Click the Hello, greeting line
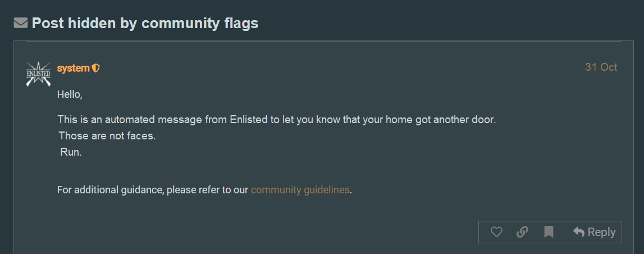 (x=70, y=94)
